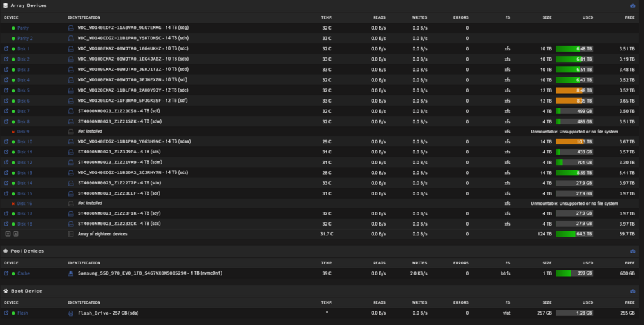Click 'Not installed' text for Disk 16
Viewport: 644px width, 325px height.
coord(90,203)
